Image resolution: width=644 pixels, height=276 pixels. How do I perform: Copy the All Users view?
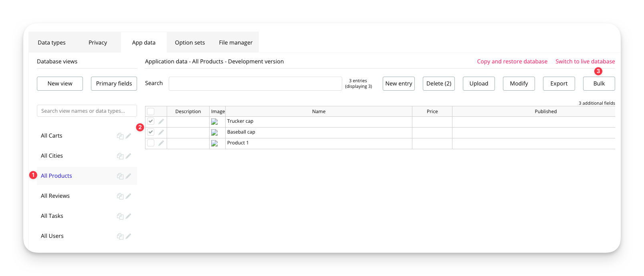[120, 236]
